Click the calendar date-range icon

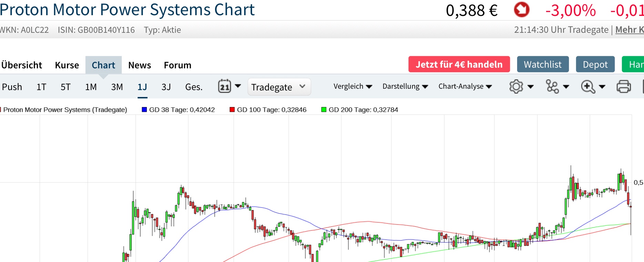point(225,86)
